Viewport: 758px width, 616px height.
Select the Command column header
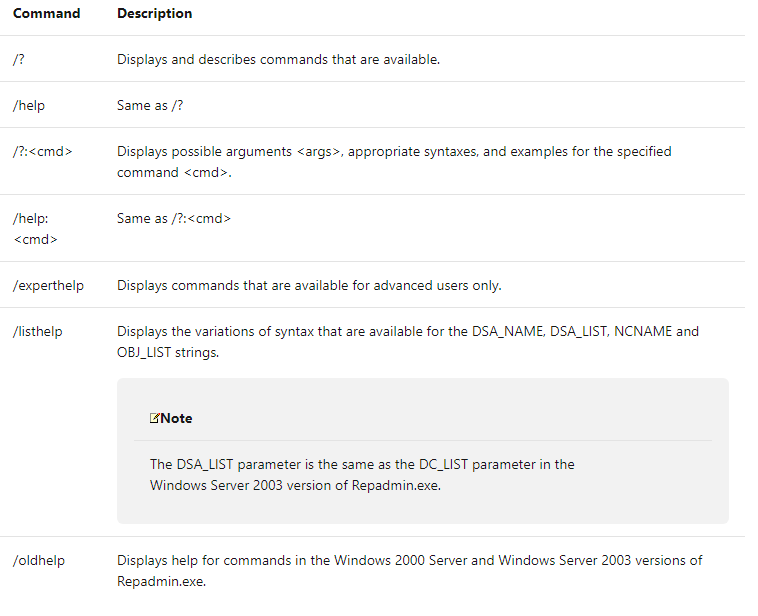47,14
